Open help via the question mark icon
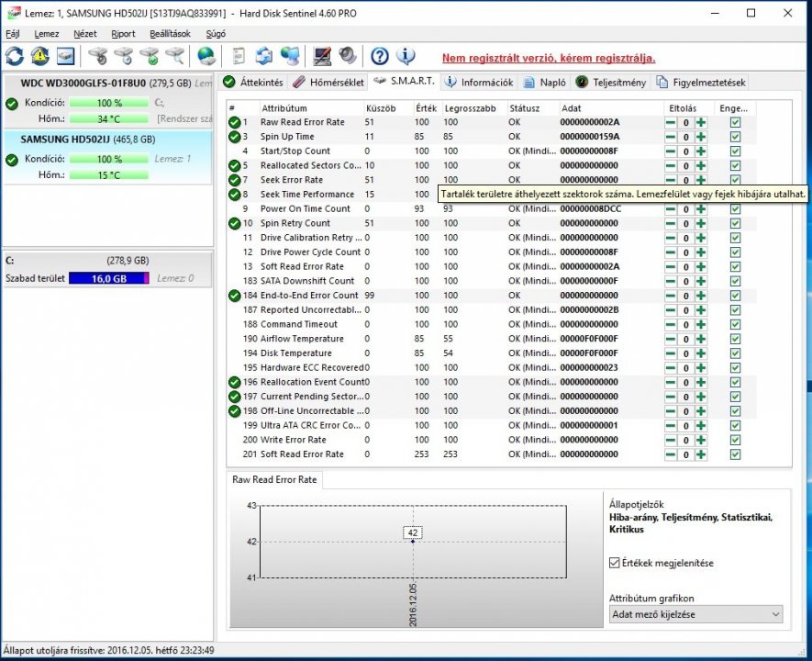This screenshot has height=661, width=812. point(380,57)
